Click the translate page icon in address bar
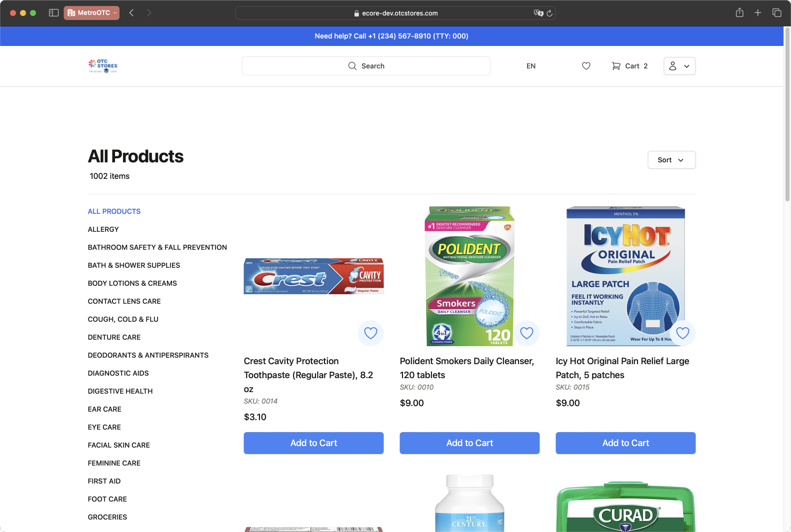This screenshot has height=532, width=791. (538, 13)
